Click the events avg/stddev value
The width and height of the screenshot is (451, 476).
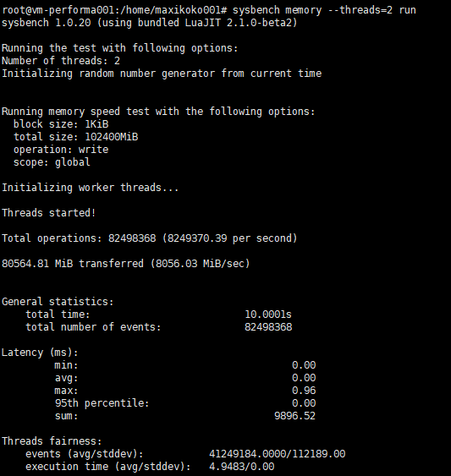[x=278, y=454]
